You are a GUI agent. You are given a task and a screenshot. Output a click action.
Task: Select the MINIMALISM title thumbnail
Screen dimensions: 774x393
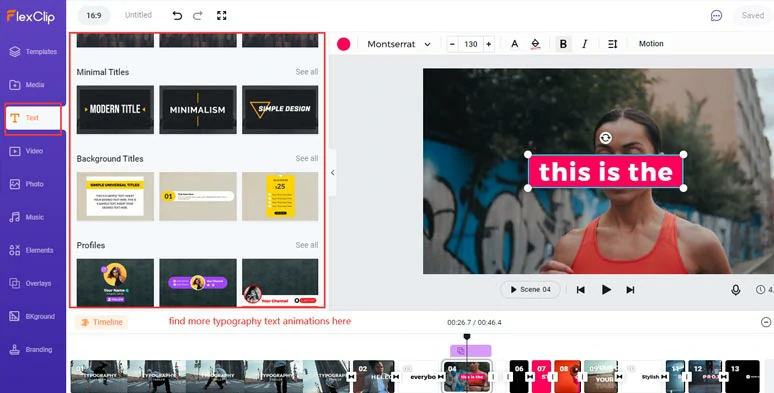coord(198,110)
